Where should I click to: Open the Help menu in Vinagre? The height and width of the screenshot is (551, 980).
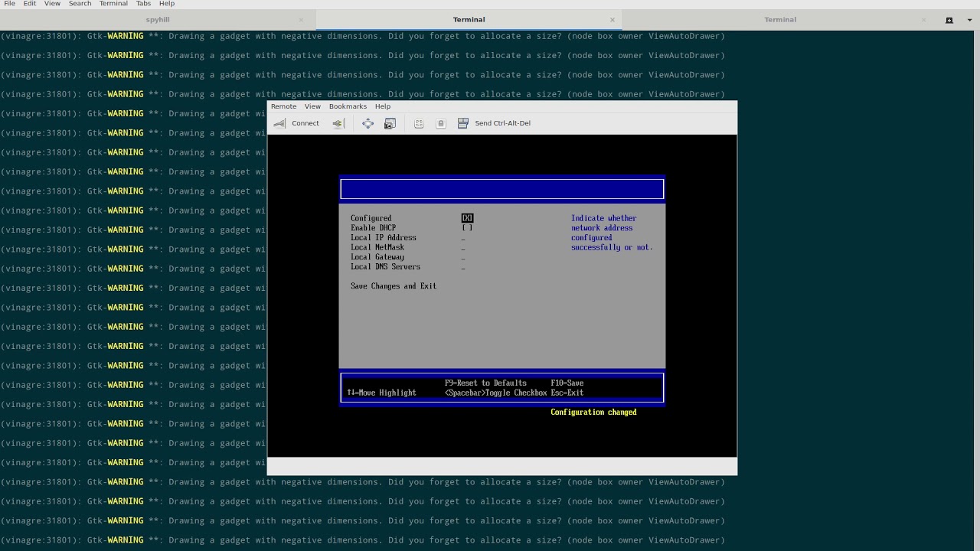coord(382,106)
